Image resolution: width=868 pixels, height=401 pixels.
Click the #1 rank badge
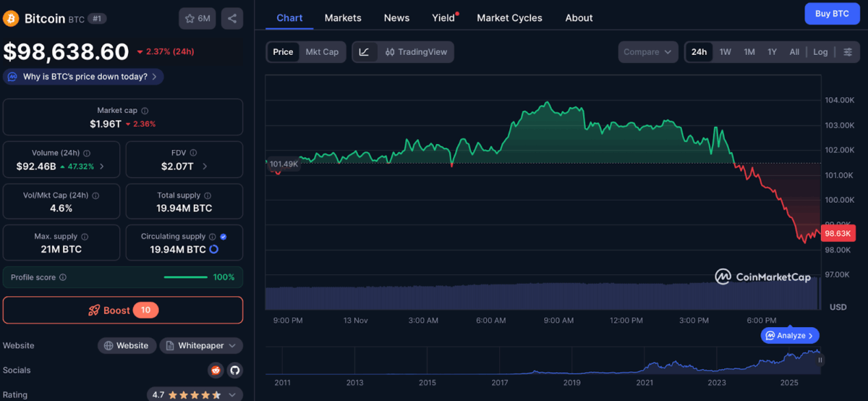pyautogui.click(x=97, y=19)
